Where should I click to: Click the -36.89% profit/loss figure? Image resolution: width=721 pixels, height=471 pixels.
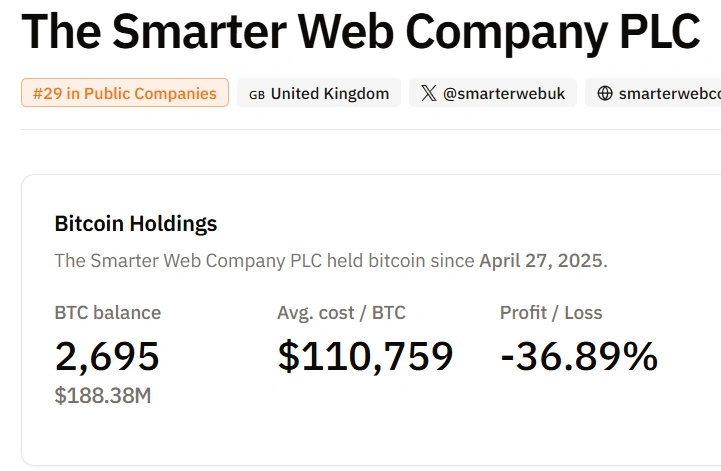[x=579, y=356]
